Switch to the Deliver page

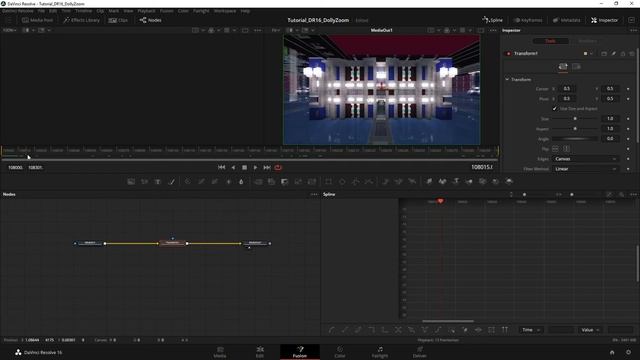[x=420, y=352]
